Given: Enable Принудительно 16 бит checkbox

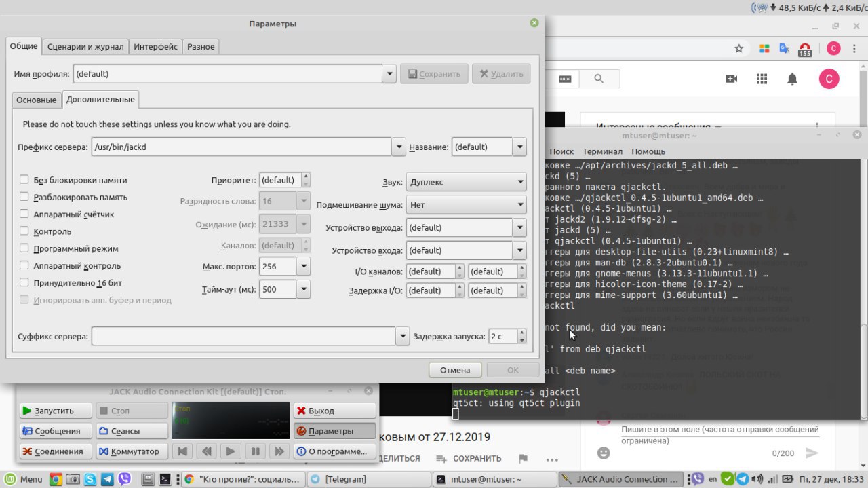Looking at the screenshot, I should pyautogui.click(x=24, y=282).
